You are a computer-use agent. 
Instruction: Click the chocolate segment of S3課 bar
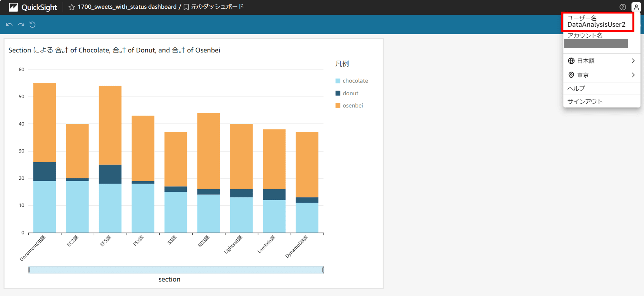tap(176, 212)
